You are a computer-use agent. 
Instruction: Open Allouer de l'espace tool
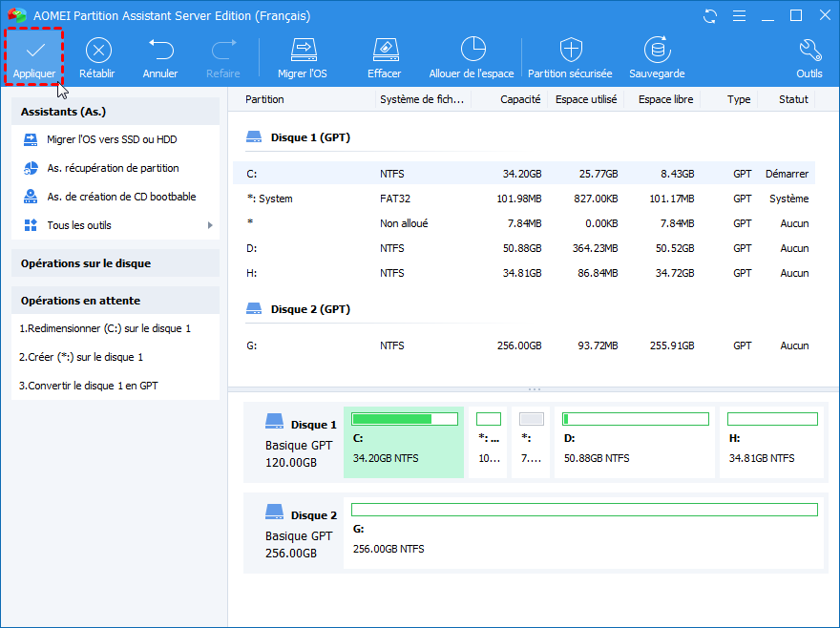472,51
